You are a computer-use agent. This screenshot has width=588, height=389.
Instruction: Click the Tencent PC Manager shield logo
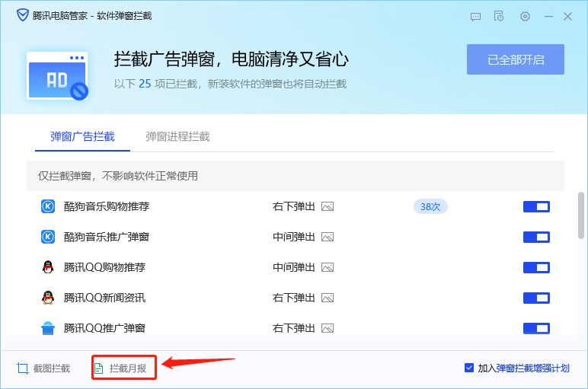23,16
